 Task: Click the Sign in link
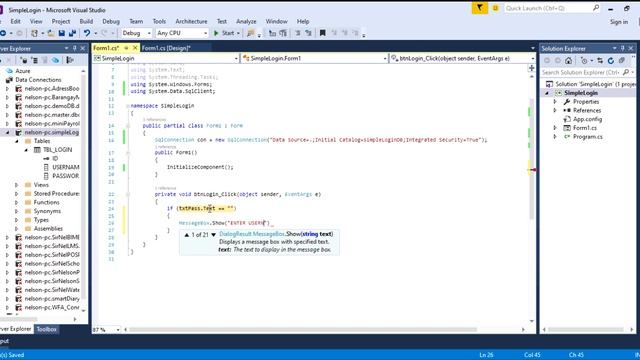[619, 22]
